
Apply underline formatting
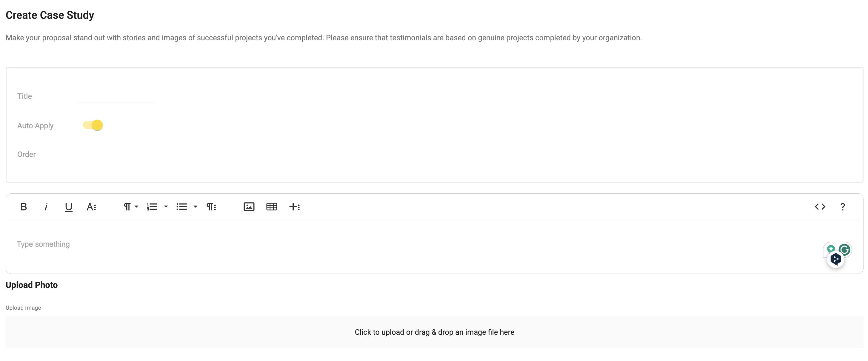[x=68, y=206]
